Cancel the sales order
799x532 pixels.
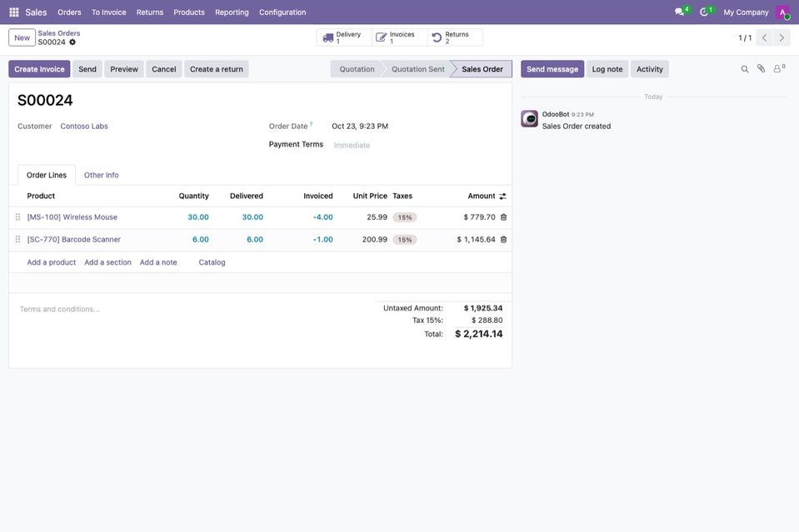click(163, 69)
